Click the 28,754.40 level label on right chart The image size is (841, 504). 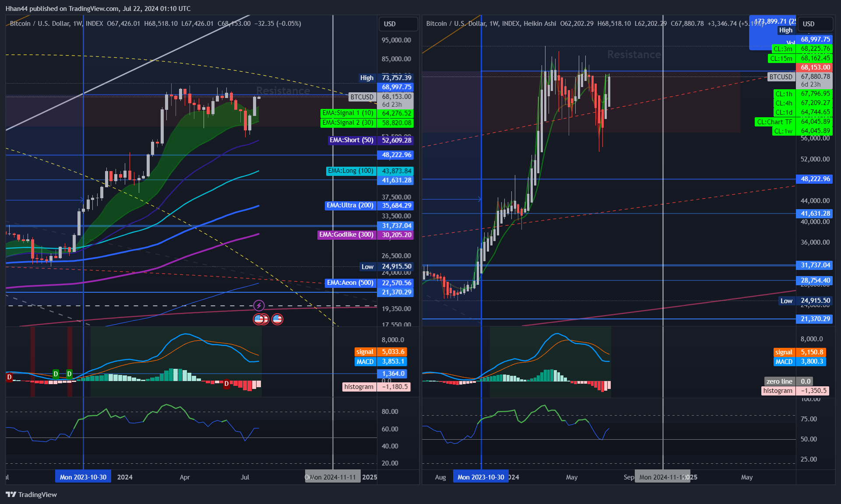tap(815, 281)
